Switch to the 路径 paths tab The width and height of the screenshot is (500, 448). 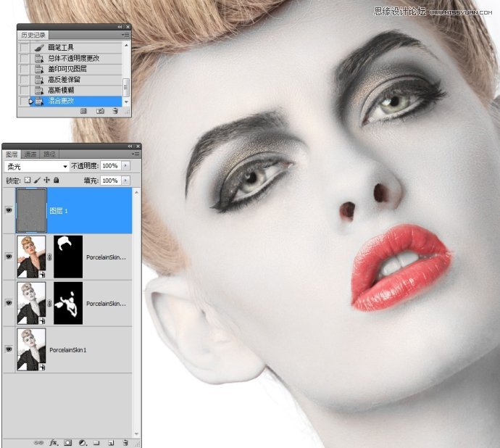tap(49, 154)
